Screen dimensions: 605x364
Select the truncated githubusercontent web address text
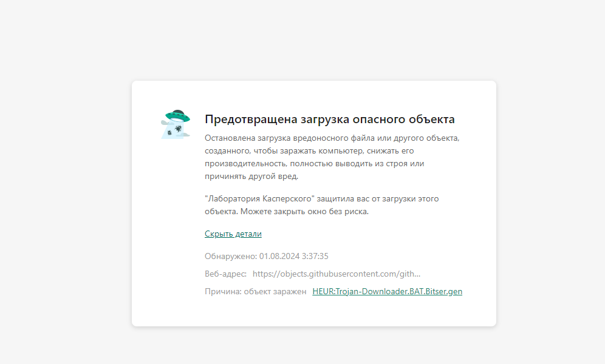pos(337,274)
